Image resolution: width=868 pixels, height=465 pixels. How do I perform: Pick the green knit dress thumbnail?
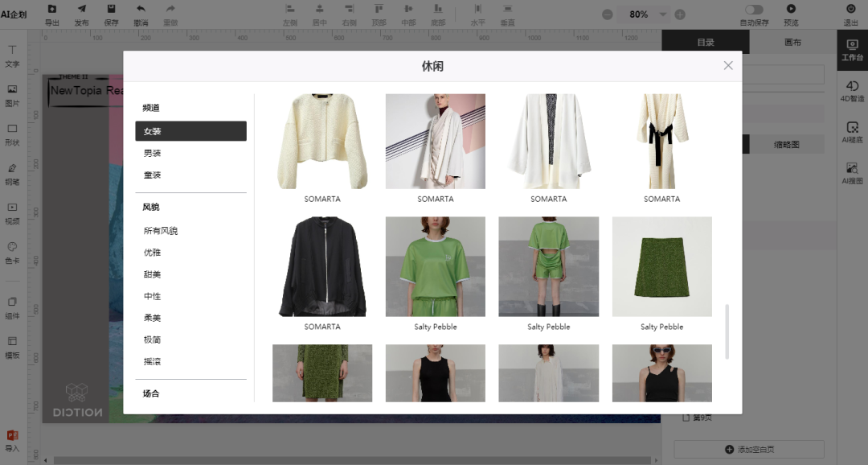pyautogui.click(x=322, y=373)
